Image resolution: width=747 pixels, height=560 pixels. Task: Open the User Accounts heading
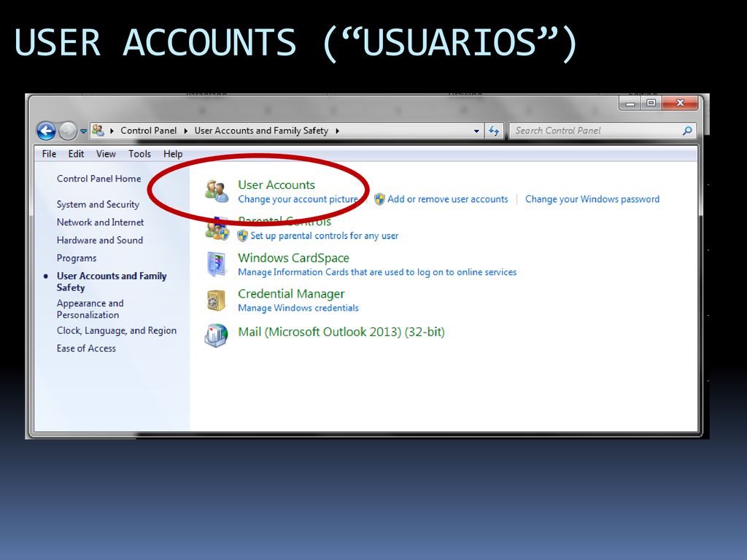pos(276,184)
